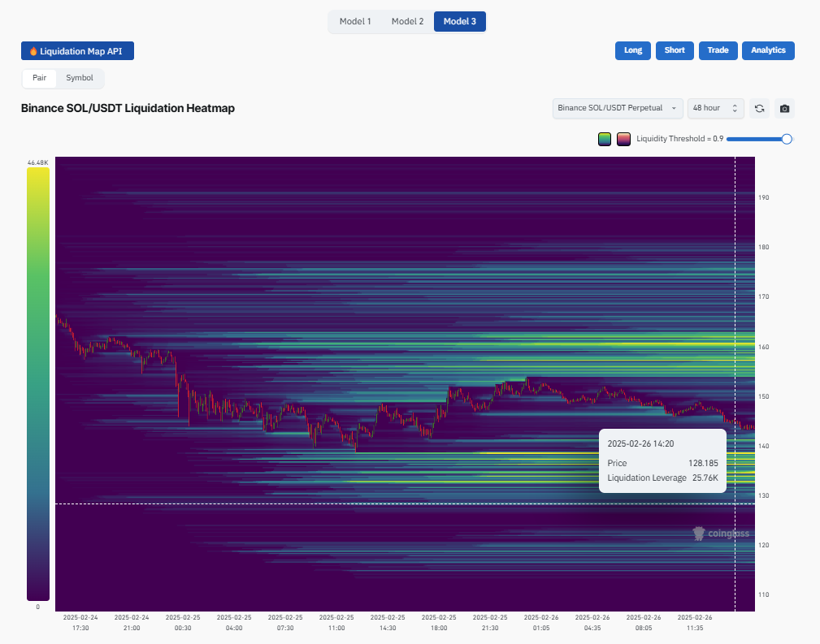Click the 150 price axis label
Image resolution: width=820 pixels, height=644 pixels.
(764, 397)
